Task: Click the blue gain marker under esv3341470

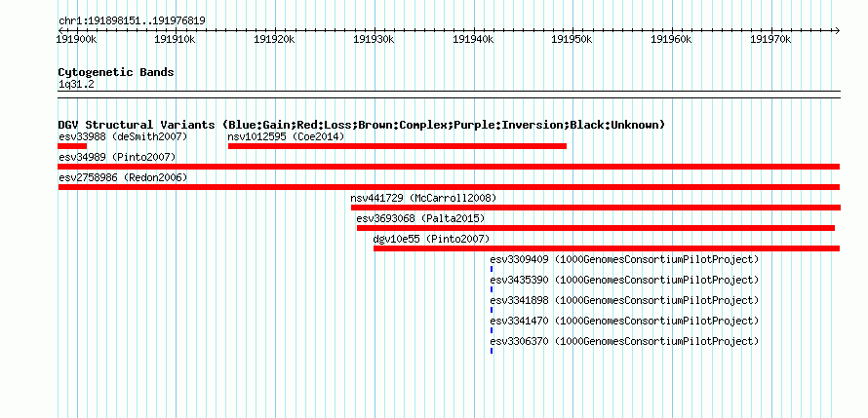Action: tap(492, 330)
